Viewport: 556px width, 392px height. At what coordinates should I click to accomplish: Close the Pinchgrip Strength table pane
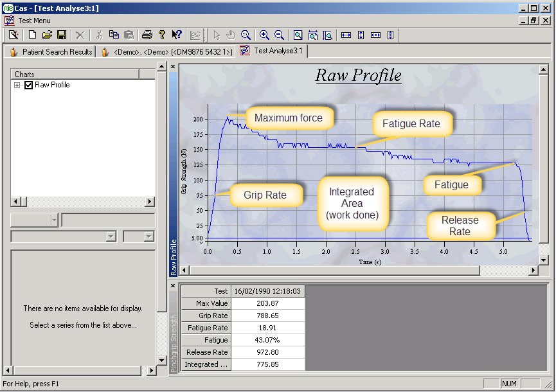coord(173,285)
